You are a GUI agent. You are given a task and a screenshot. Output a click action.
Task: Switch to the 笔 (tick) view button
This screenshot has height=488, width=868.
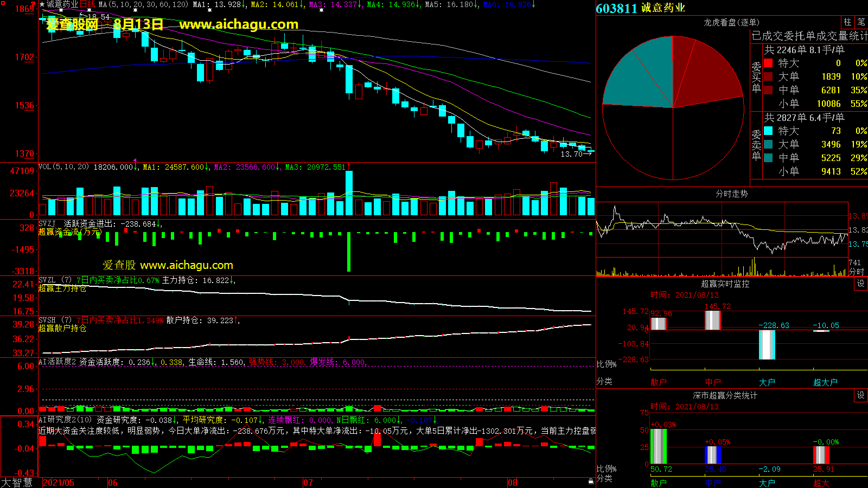point(861,22)
